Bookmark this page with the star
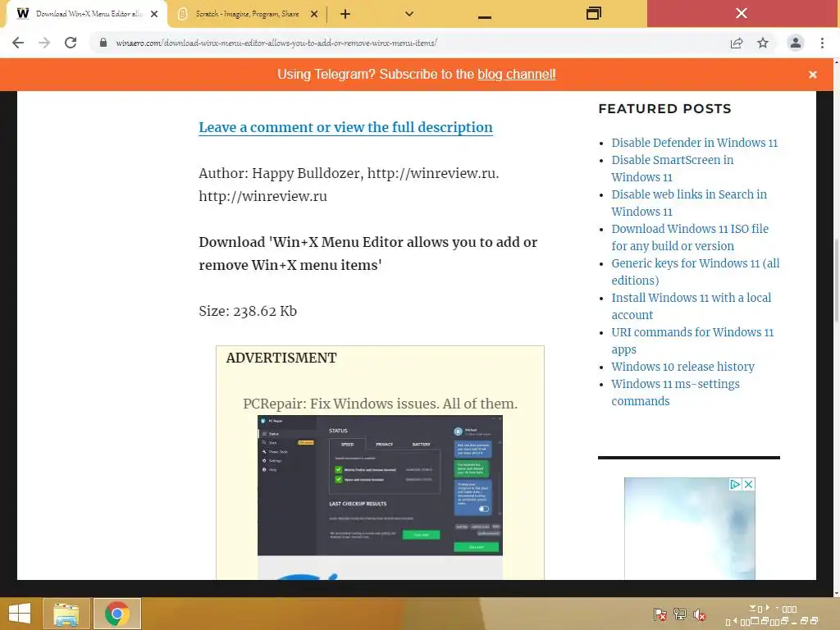840x630 pixels. click(763, 43)
